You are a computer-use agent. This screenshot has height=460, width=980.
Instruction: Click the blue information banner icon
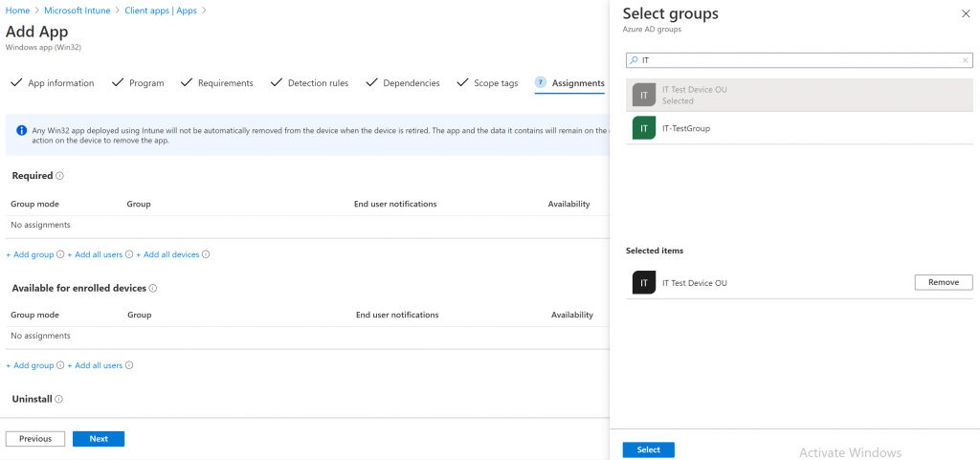click(x=22, y=130)
